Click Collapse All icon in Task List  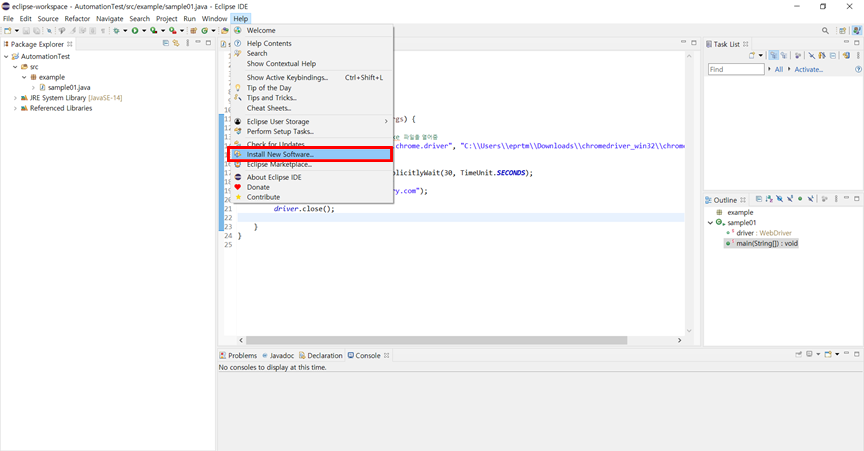pyautogui.click(x=833, y=55)
